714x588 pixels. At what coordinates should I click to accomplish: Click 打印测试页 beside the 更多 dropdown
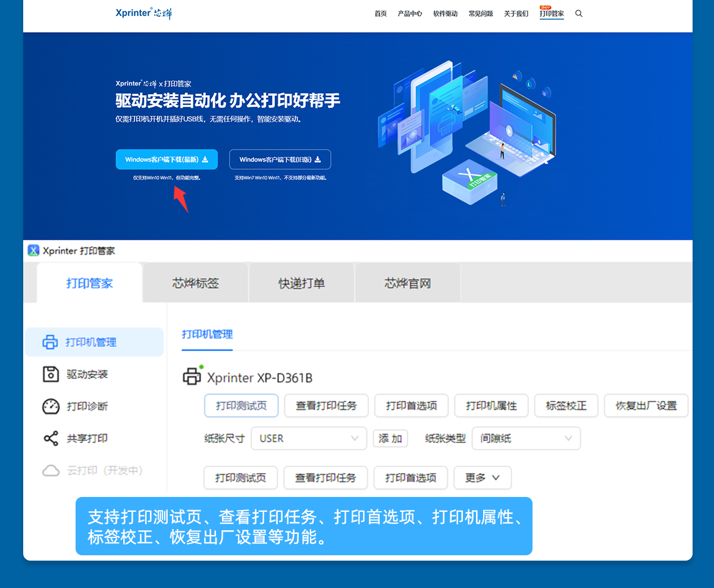pyautogui.click(x=240, y=478)
